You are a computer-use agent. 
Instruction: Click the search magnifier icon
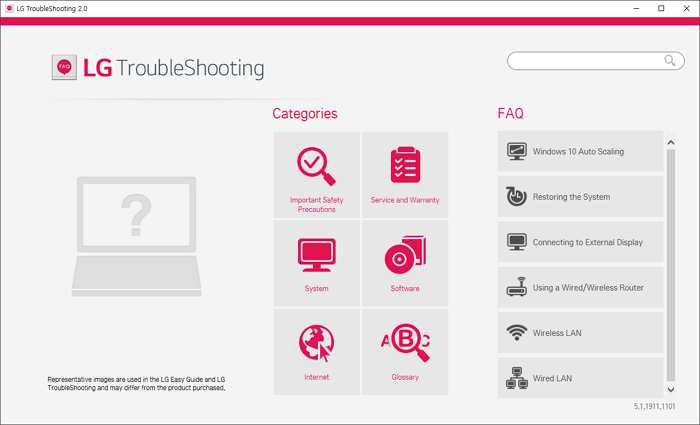[669, 60]
